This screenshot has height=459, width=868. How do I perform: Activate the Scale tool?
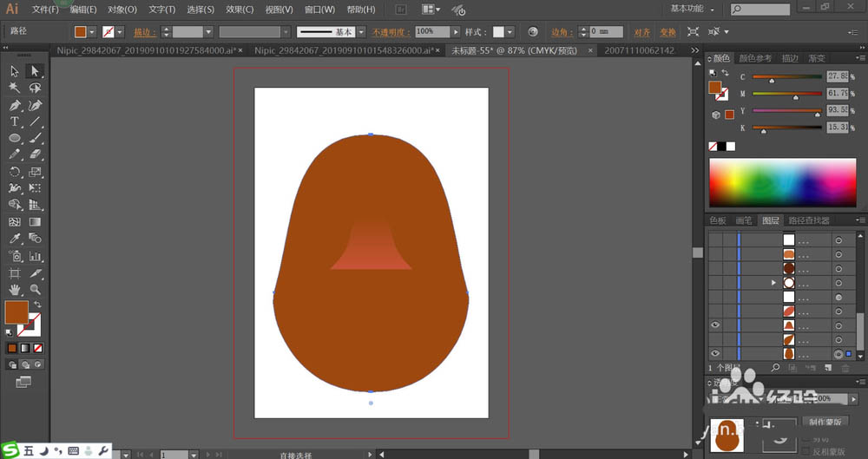coord(35,172)
